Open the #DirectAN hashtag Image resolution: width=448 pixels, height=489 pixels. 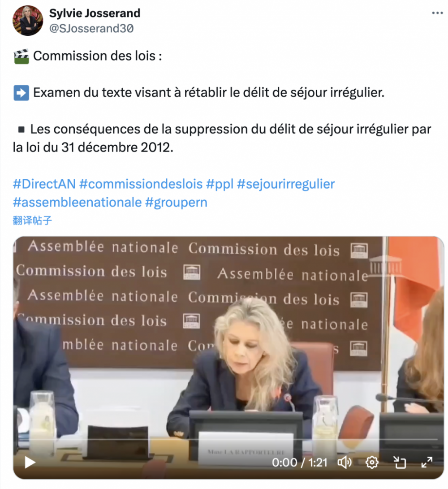(44, 184)
